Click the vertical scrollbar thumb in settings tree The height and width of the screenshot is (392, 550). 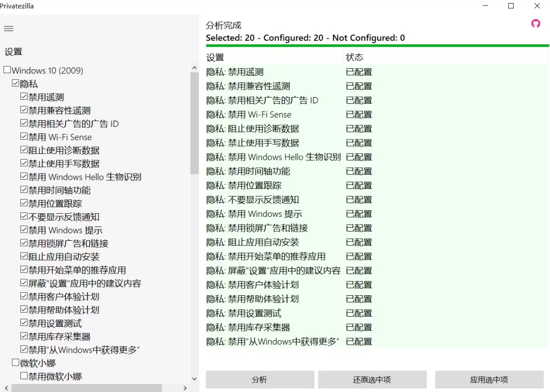[195, 123]
